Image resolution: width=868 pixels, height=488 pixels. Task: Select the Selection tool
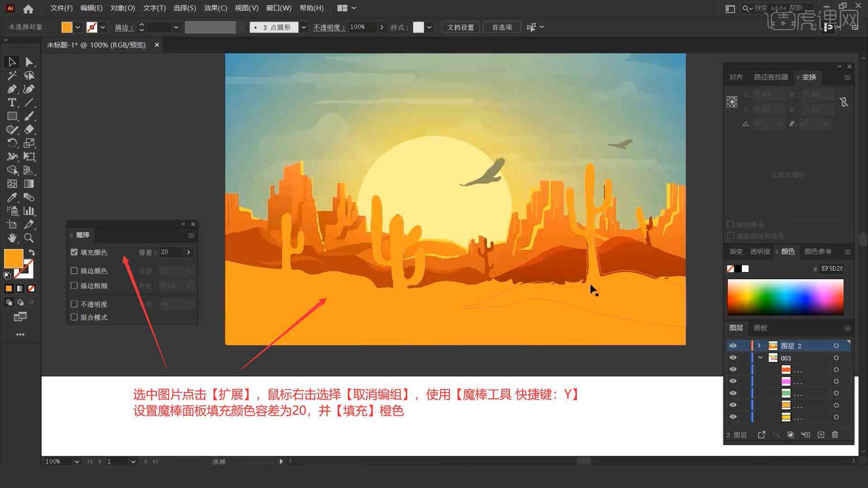10,61
